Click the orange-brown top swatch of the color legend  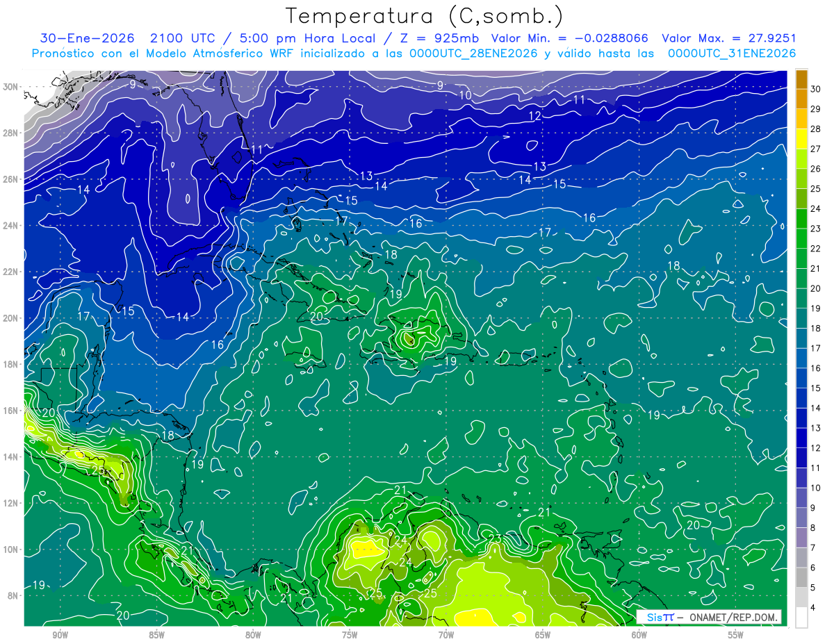(801, 79)
